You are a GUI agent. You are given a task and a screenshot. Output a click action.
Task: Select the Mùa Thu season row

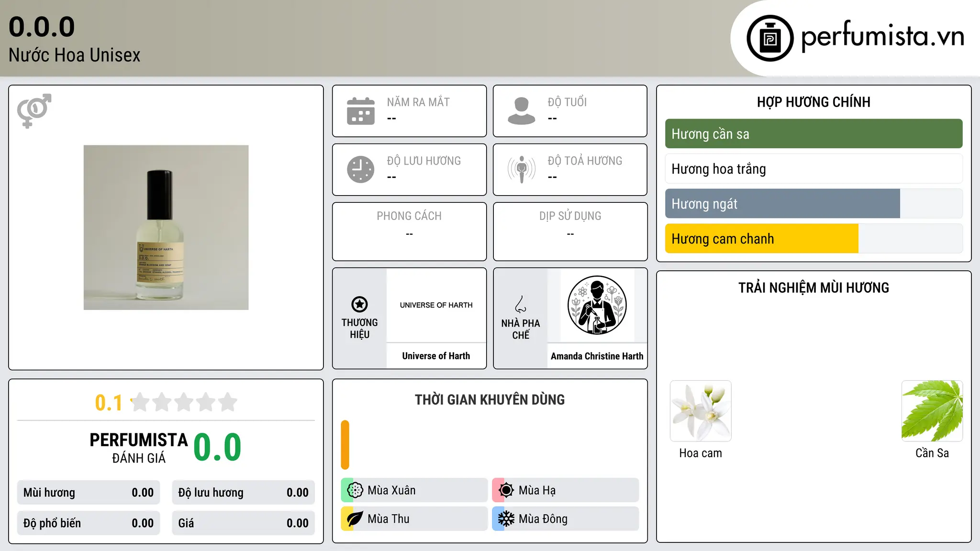(x=414, y=519)
